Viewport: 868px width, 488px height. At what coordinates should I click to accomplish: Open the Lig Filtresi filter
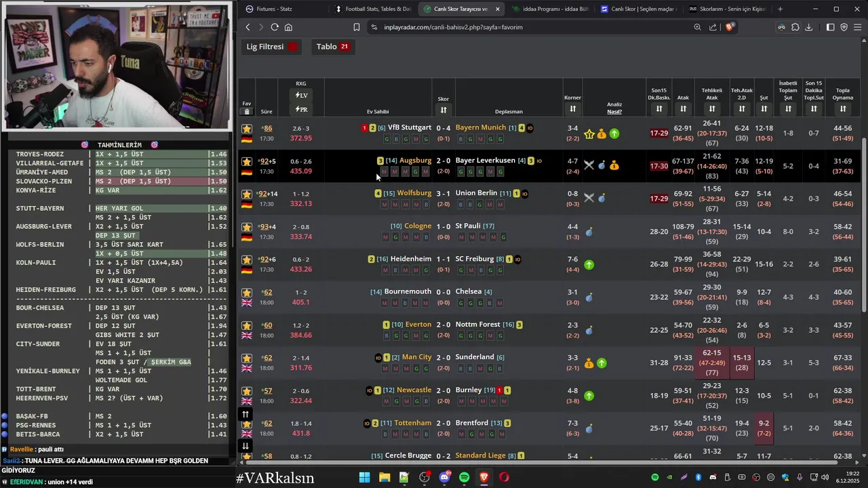coord(272,47)
